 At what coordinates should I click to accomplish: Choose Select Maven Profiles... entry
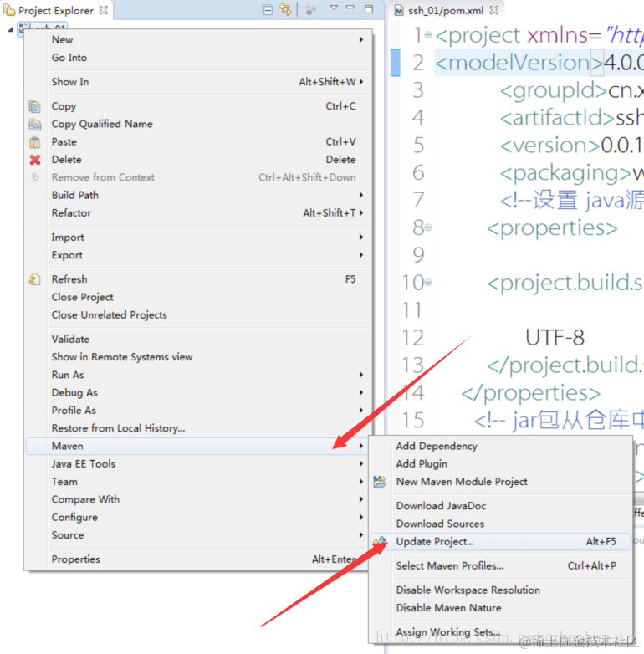pos(500,565)
